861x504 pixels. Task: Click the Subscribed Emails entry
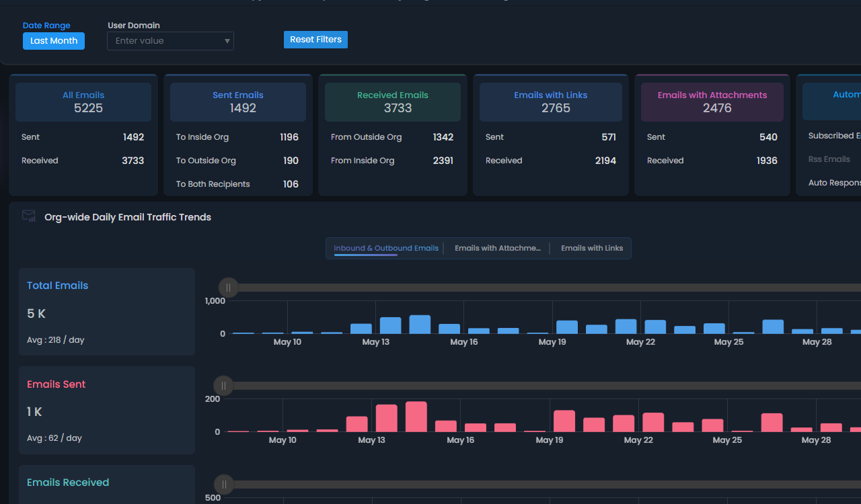coord(834,135)
